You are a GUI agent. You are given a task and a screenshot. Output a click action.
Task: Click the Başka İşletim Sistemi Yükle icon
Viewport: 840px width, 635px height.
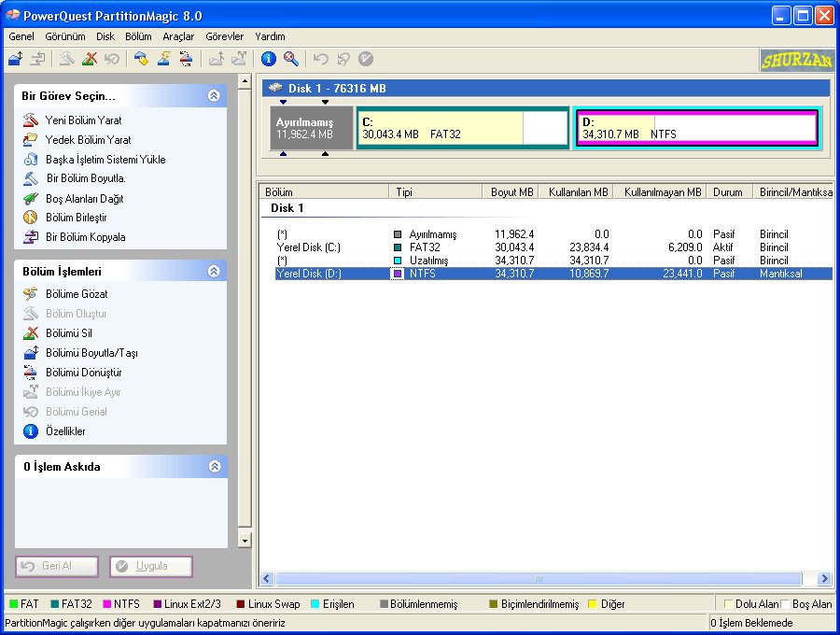(x=31, y=159)
